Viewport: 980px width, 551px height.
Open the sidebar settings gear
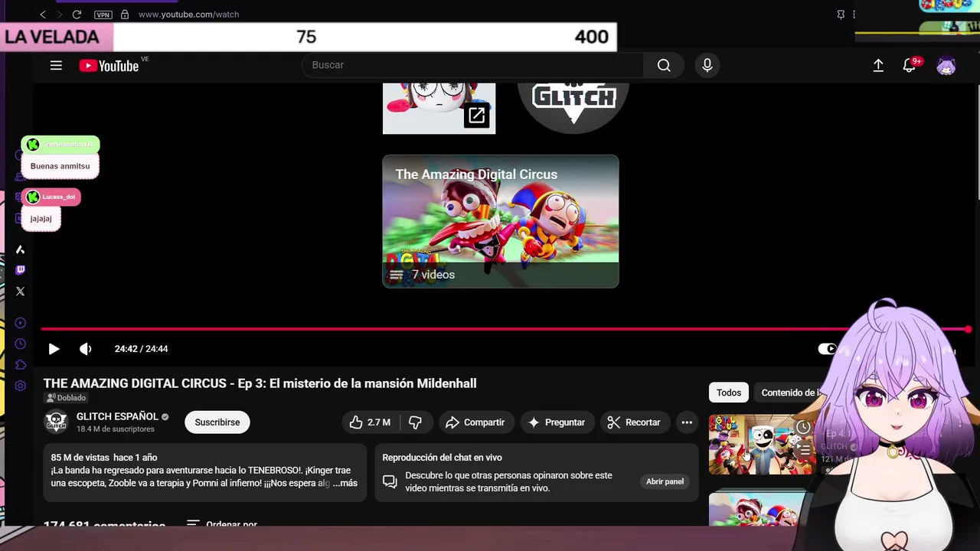21,386
